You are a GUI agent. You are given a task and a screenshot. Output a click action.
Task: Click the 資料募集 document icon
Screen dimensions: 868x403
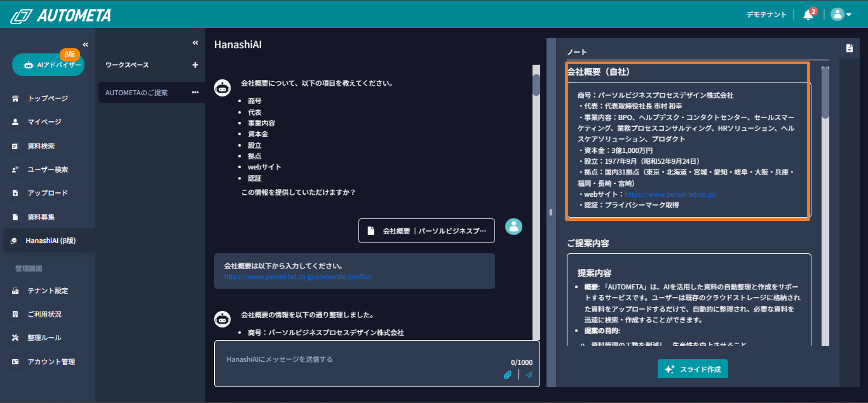[x=15, y=217]
